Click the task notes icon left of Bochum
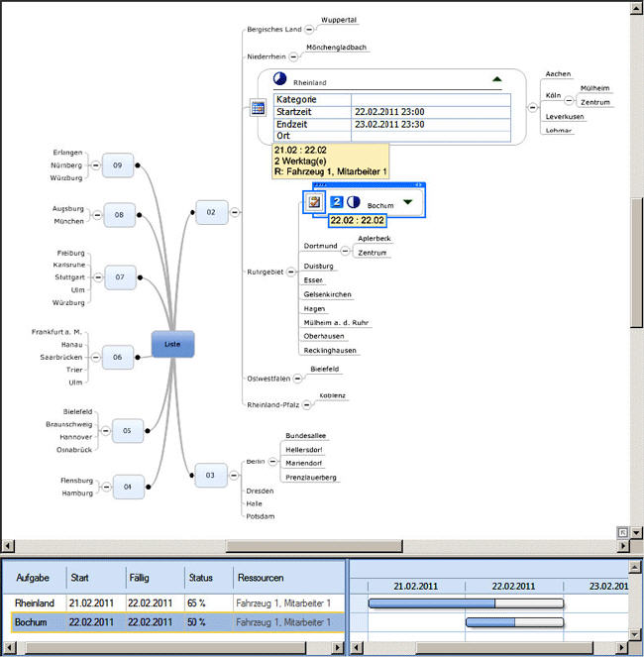The height and width of the screenshot is (657, 644). [314, 202]
